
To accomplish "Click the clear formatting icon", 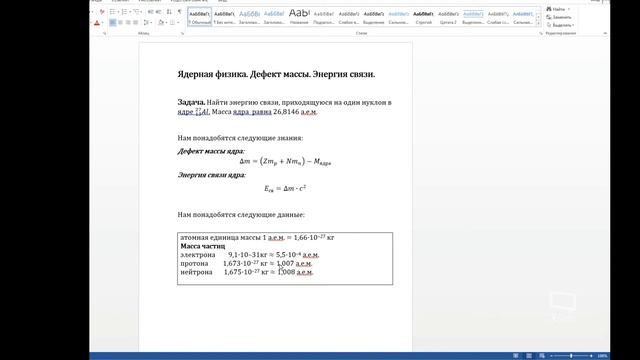I will point(102,12).
